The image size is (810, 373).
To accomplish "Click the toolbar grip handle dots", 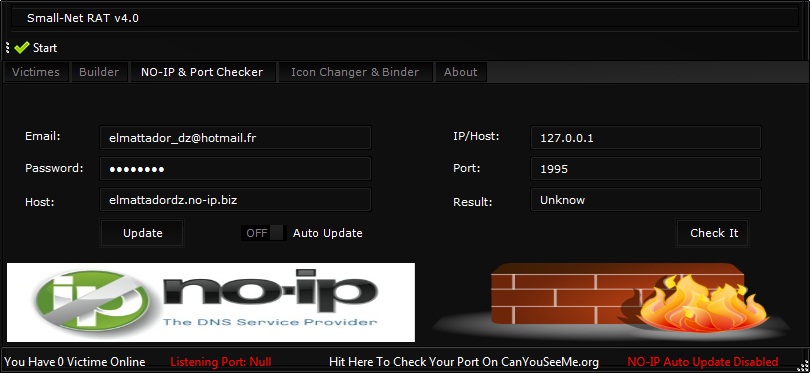I will pos(7,48).
